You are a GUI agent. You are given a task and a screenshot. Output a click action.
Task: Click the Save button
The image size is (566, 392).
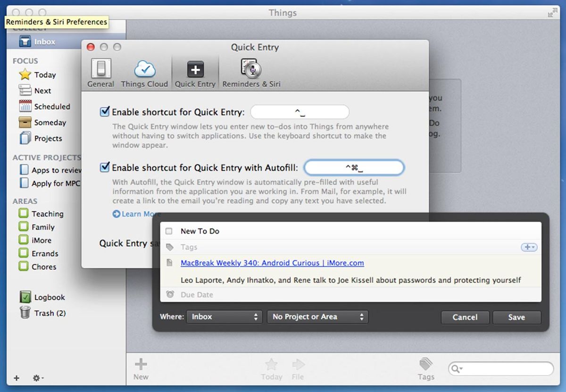click(516, 317)
